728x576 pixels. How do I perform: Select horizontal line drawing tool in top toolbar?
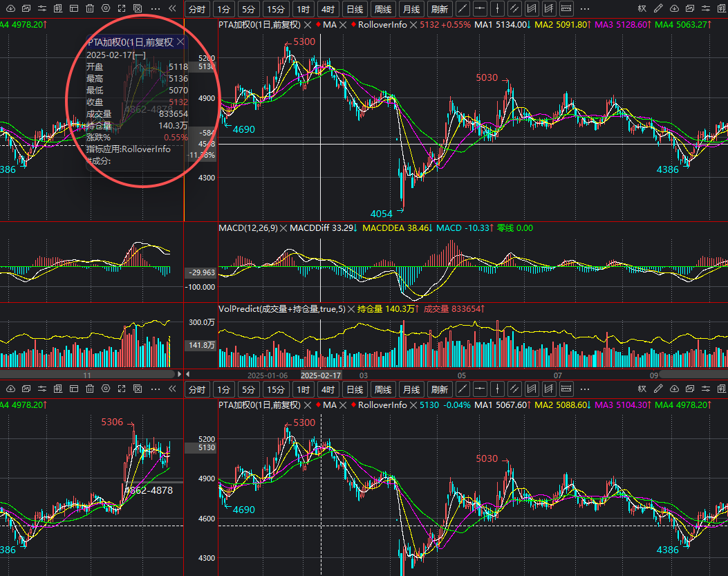[479, 9]
